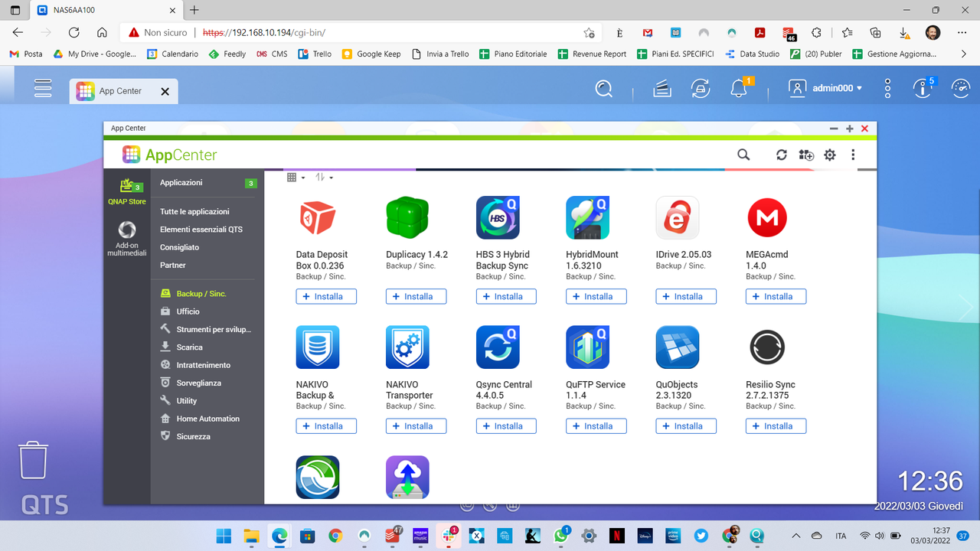The image size is (980, 551).
Task: Select Elementi essenziali QTS category
Action: [x=201, y=230]
